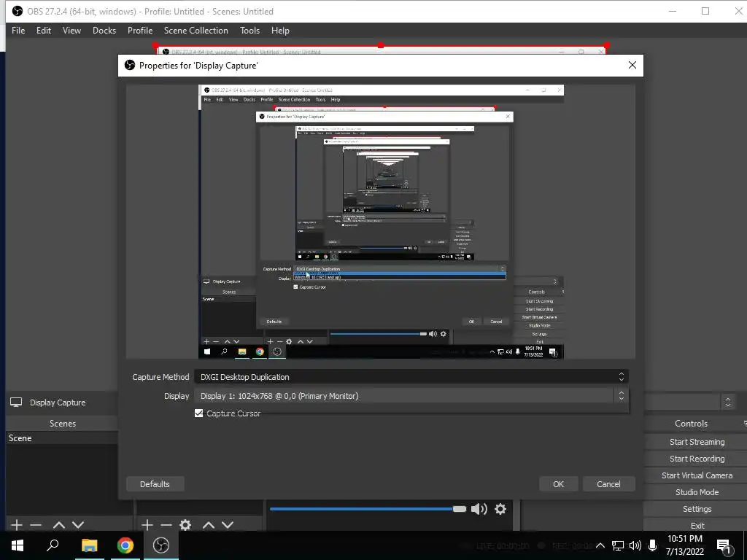747x560 pixels.
Task: Open system volume tray icon
Action: coord(635,545)
